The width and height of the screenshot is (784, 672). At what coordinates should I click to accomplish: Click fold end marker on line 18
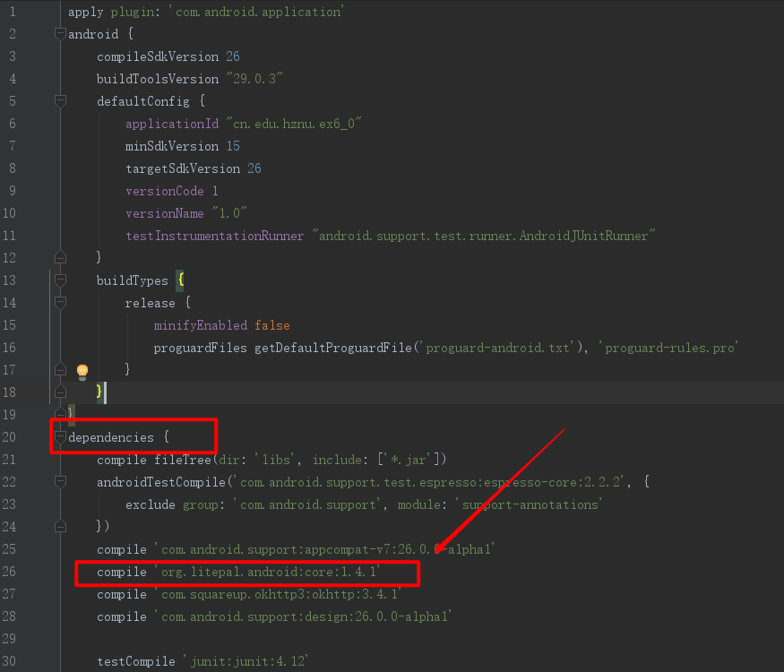[60, 392]
